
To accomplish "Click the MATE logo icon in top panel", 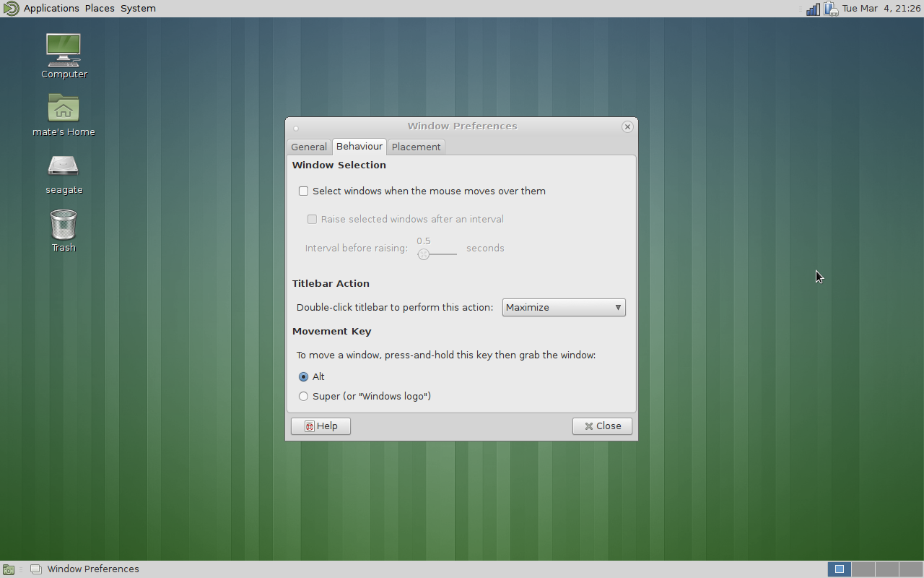I will coord(11,9).
